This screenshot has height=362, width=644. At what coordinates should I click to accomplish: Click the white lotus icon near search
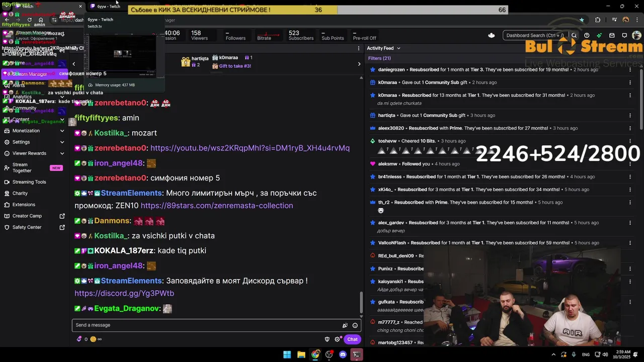[492, 36]
